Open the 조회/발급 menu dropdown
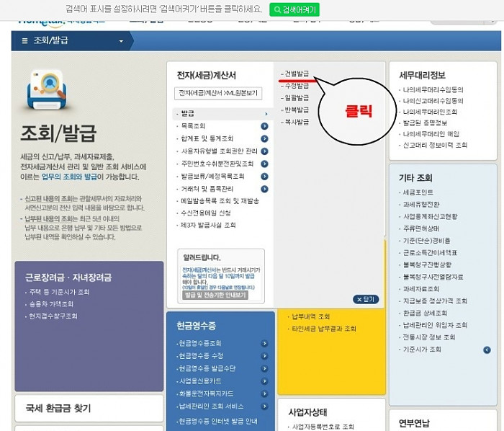Image resolution: width=504 pixels, height=431 pixels. [x=121, y=41]
